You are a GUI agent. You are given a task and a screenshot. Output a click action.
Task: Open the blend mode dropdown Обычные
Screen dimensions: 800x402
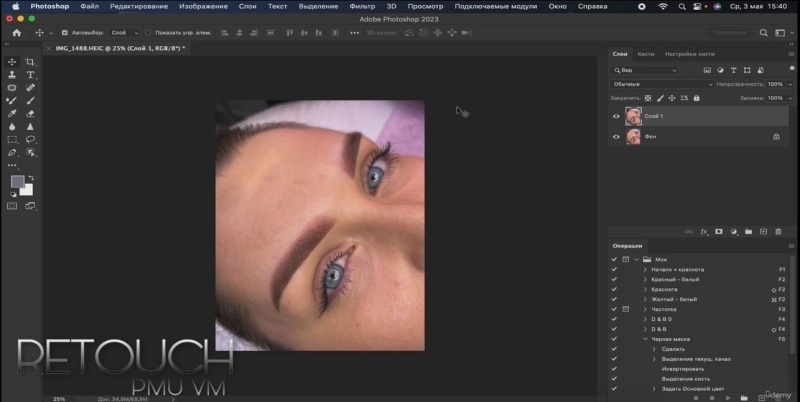pyautogui.click(x=660, y=84)
